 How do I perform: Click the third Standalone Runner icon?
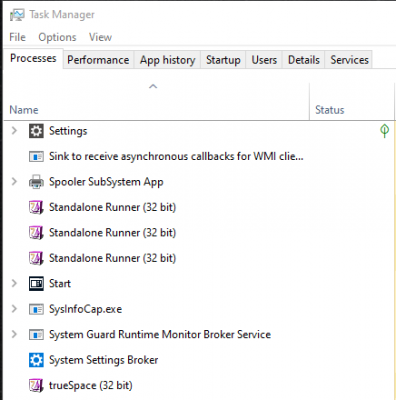tap(36, 258)
